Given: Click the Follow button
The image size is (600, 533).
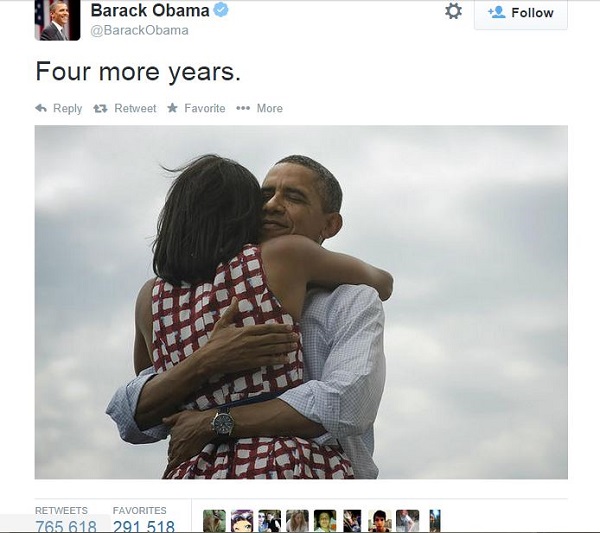Looking at the screenshot, I should click(x=521, y=14).
